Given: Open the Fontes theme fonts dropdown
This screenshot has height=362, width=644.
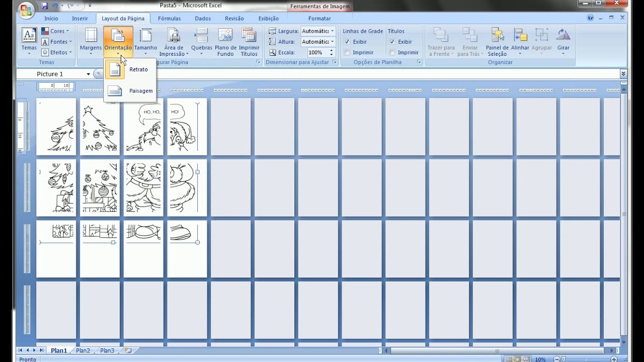Looking at the screenshot, I should point(57,42).
